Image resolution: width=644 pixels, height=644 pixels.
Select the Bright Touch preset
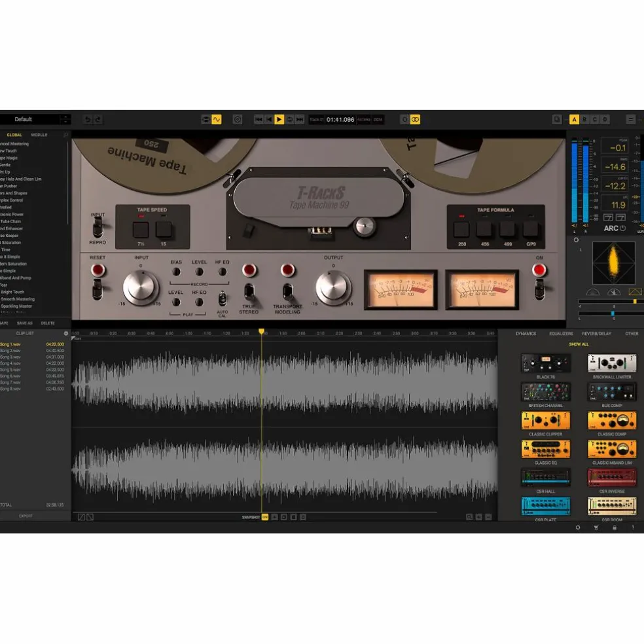pyautogui.click(x=12, y=292)
